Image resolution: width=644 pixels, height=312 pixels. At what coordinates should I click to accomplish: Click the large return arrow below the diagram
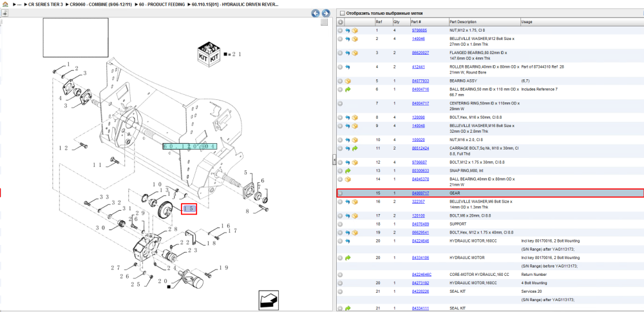[268, 300]
